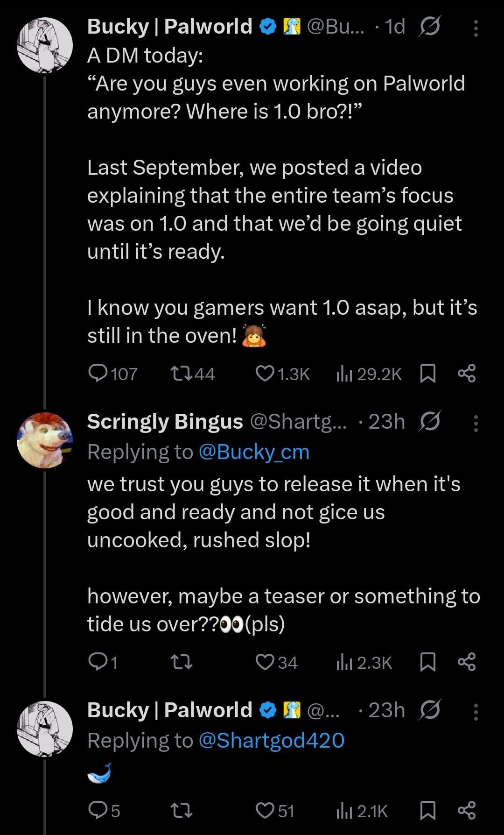Share the Scringly Bingus reply

point(467,662)
